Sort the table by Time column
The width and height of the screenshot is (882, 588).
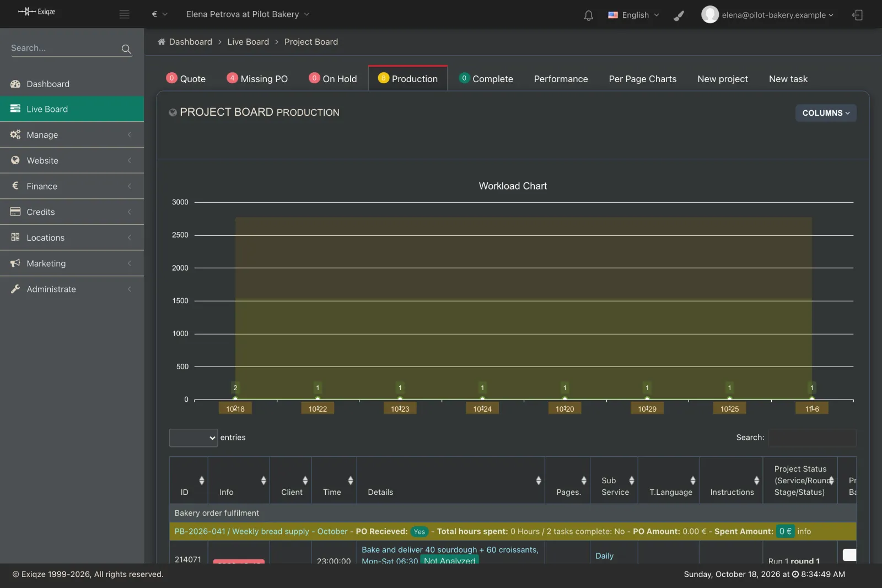pos(351,481)
